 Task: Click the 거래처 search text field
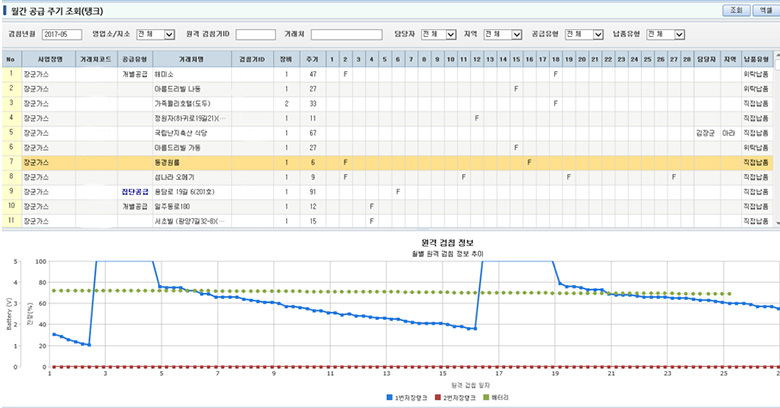coord(346,35)
